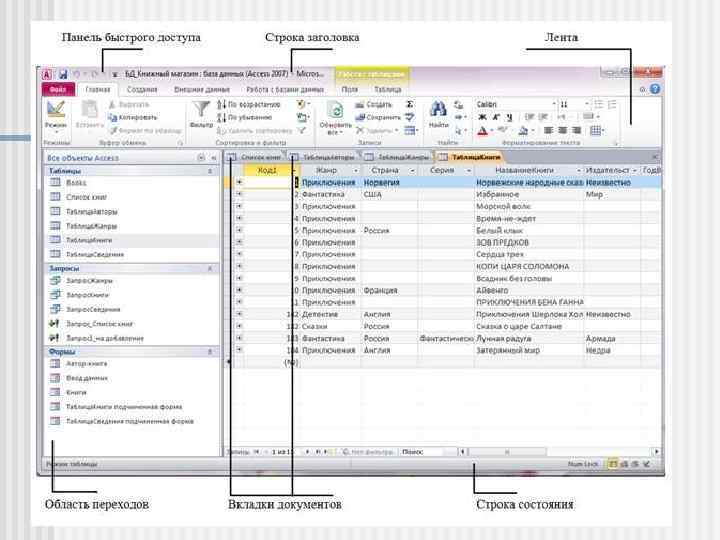Open the Все объекты Access pane menu
This screenshot has width=720, height=540.
click(x=201, y=158)
